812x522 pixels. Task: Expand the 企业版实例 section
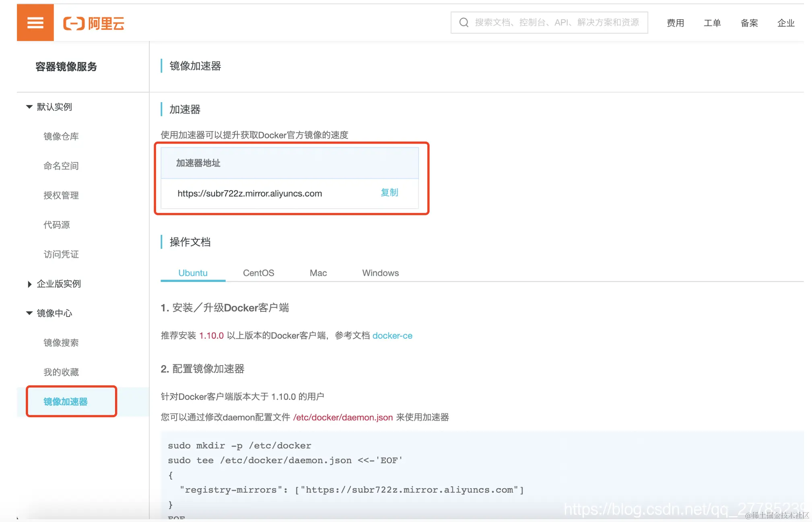pos(59,284)
